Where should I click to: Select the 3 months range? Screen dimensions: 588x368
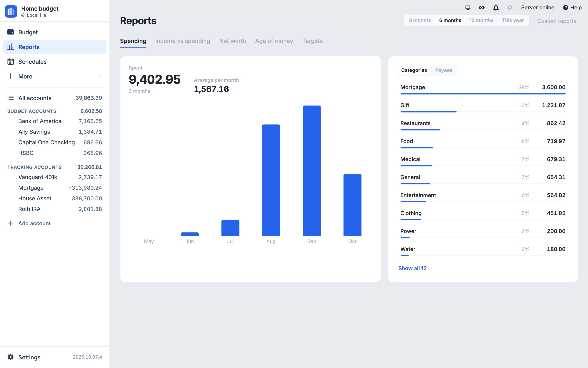pyautogui.click(x=420, y=20)
